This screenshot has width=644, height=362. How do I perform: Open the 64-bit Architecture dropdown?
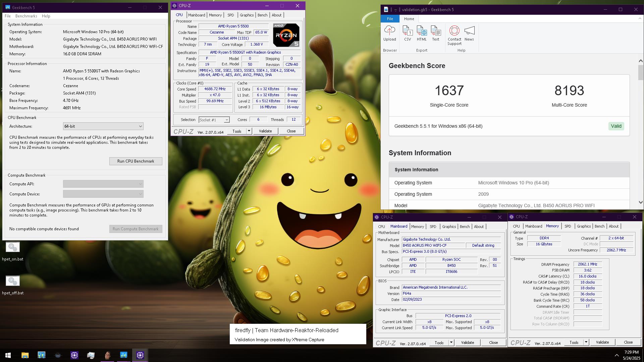tap(103, 126)
